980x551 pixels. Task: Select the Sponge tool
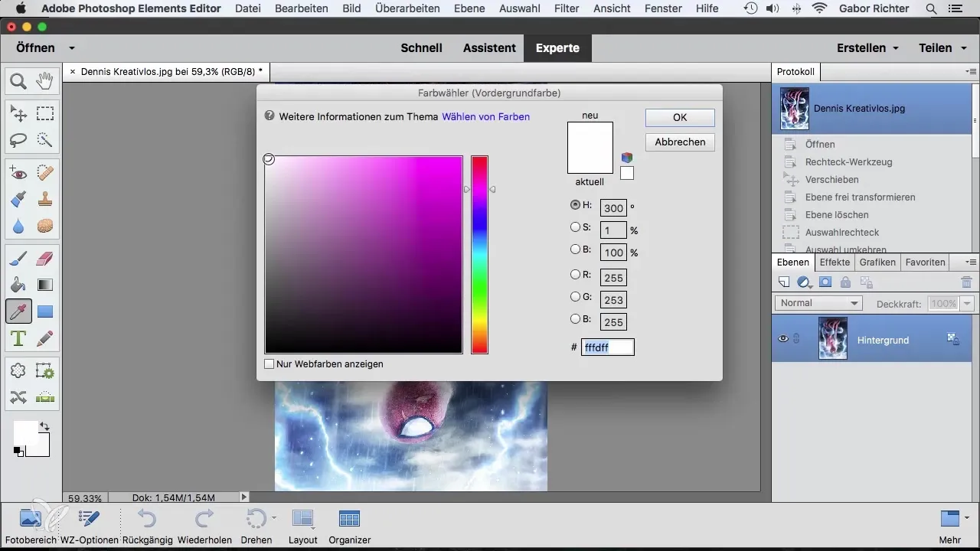coord(45,227)
